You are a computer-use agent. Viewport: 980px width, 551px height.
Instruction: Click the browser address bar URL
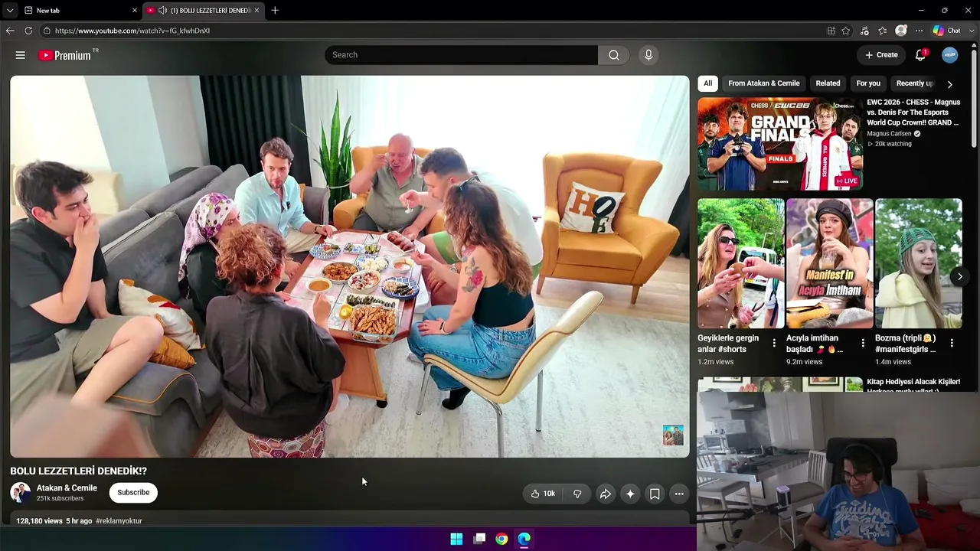tap(132, 31)
